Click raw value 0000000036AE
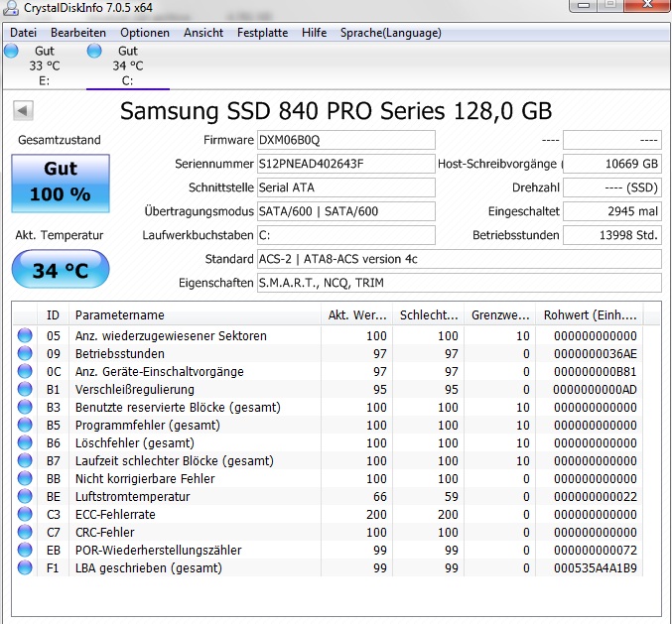Viewport: 672px width, 624px height. [x=596, y=354]
